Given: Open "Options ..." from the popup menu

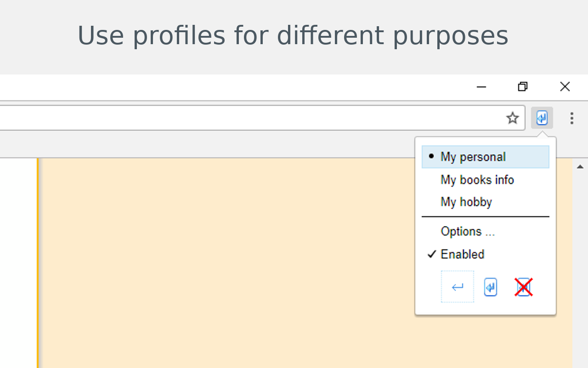Looking at the screenshot, I should (x=468, y=231).
